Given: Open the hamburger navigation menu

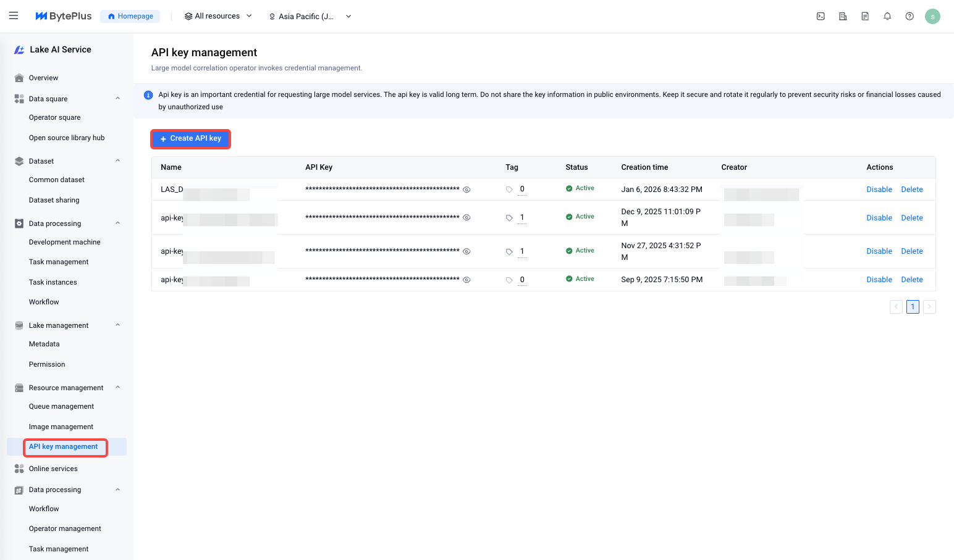Looking at the screenshot, I should click(14, 16).
